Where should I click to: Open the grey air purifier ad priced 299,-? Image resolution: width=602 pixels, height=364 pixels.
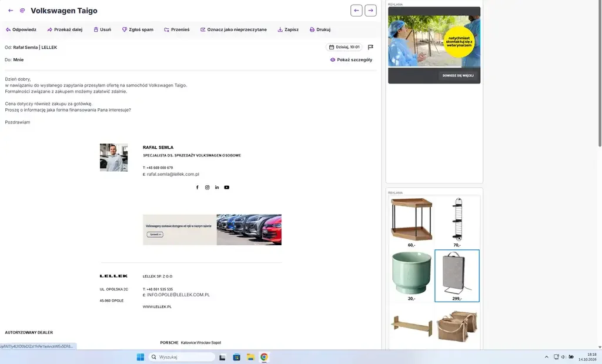457,276
